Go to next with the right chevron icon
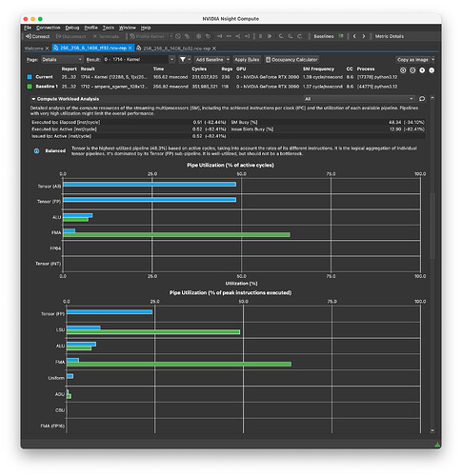This screenshot has width=462, height=476. pyautogui.click(x=364, y=36)
